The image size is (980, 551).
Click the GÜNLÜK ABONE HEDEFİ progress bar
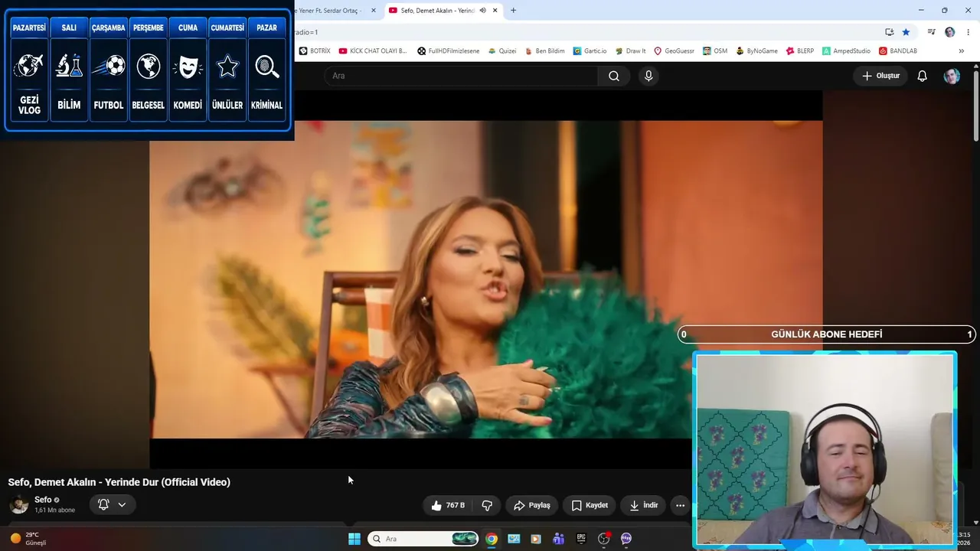click(827, 334)
